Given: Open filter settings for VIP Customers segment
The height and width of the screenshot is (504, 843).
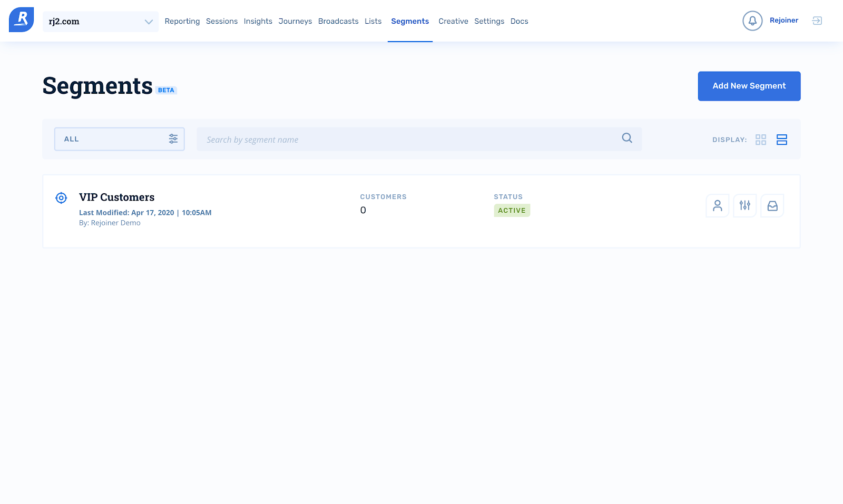Looking at the screenshot, I should [745, 205].
